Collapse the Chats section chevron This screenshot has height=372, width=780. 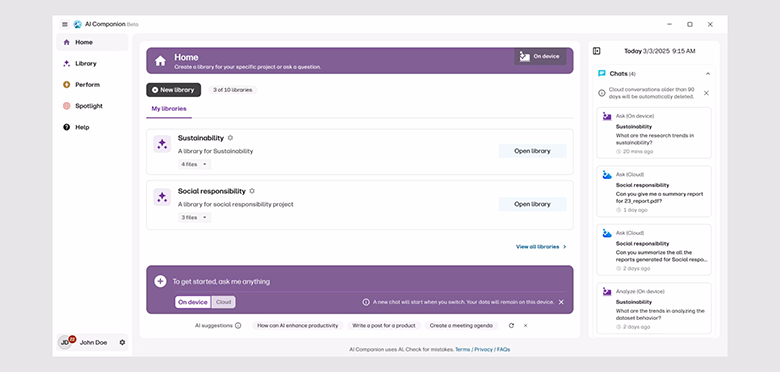(x=708, y=74)
